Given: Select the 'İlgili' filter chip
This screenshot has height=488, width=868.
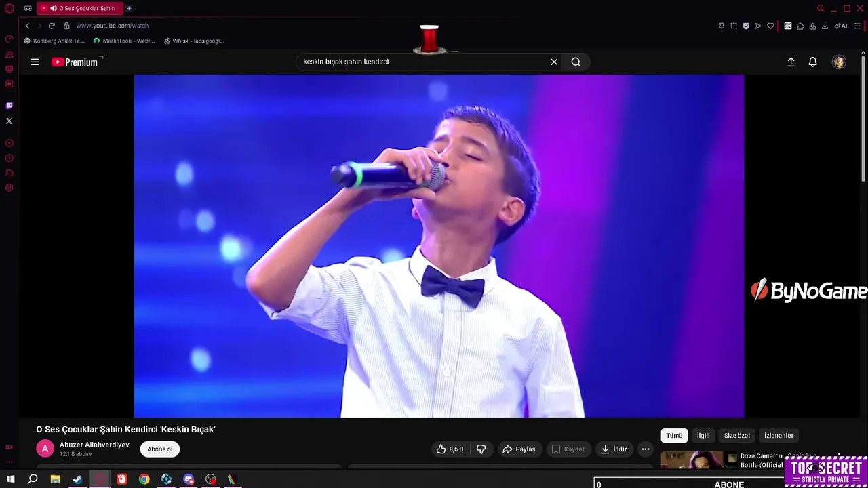Looking at the screenshot, I should tap(703, 435).
